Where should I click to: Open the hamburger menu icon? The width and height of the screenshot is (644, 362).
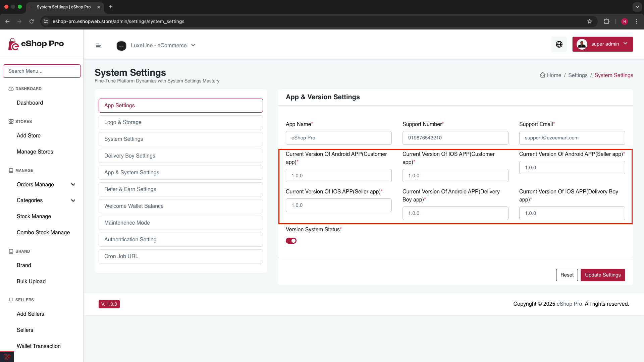click(x=99, y=46)
